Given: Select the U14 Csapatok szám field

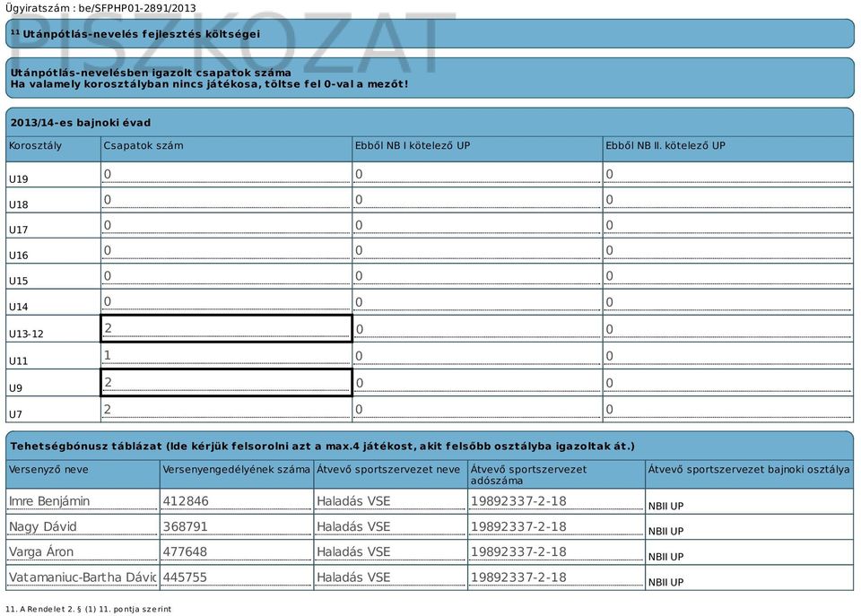Looking at the screenshot, I should click(226, 301).
